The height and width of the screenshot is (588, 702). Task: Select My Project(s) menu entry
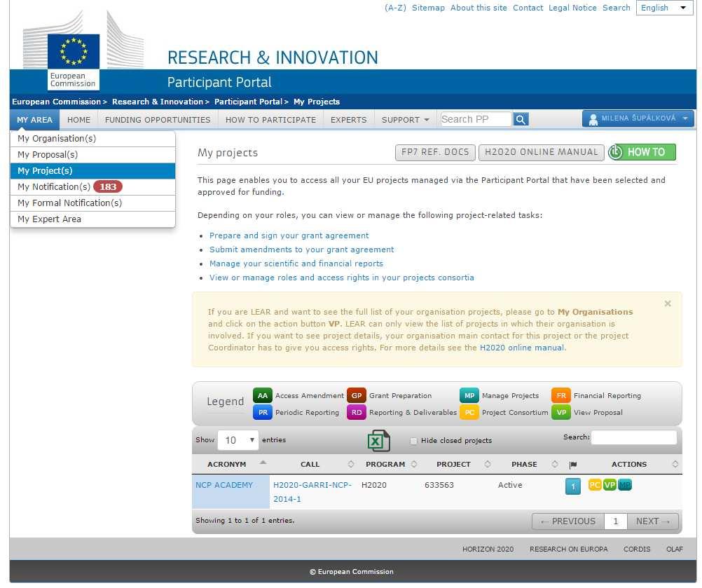92,170
